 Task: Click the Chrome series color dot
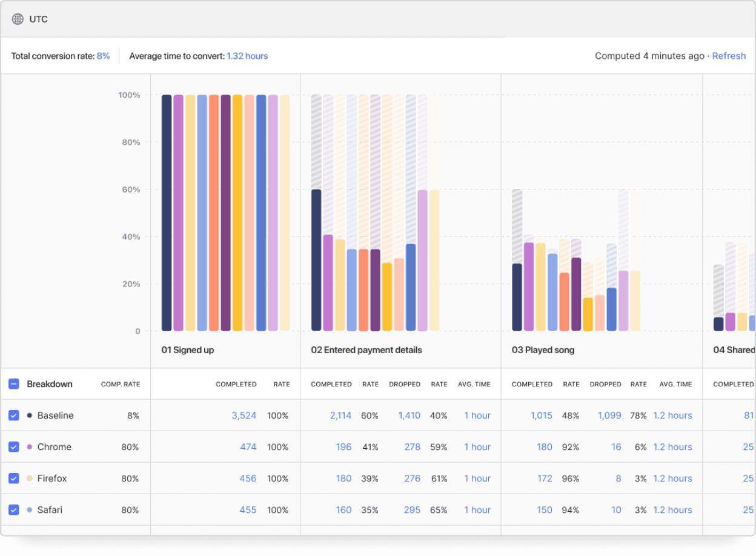pyautogui.click(x=29, y=447)
